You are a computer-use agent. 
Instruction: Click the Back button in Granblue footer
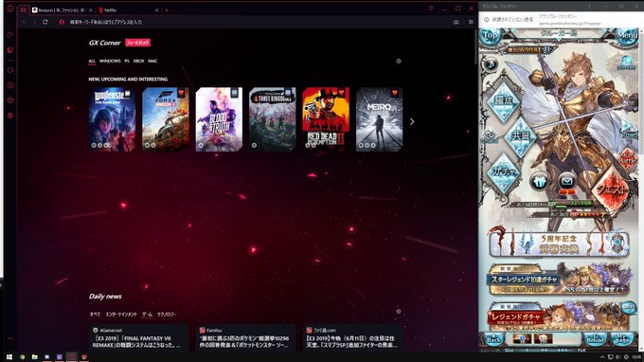tap(493, 339)
